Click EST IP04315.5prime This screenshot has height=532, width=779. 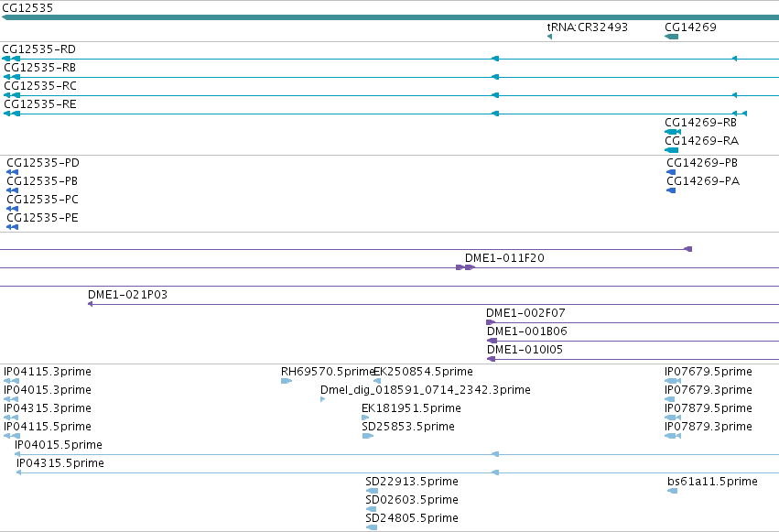click(60, 463)
